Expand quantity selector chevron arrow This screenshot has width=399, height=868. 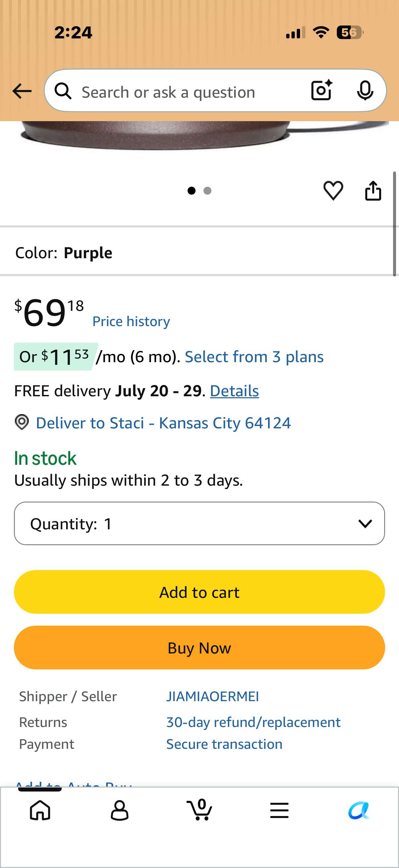coord(365,524)
